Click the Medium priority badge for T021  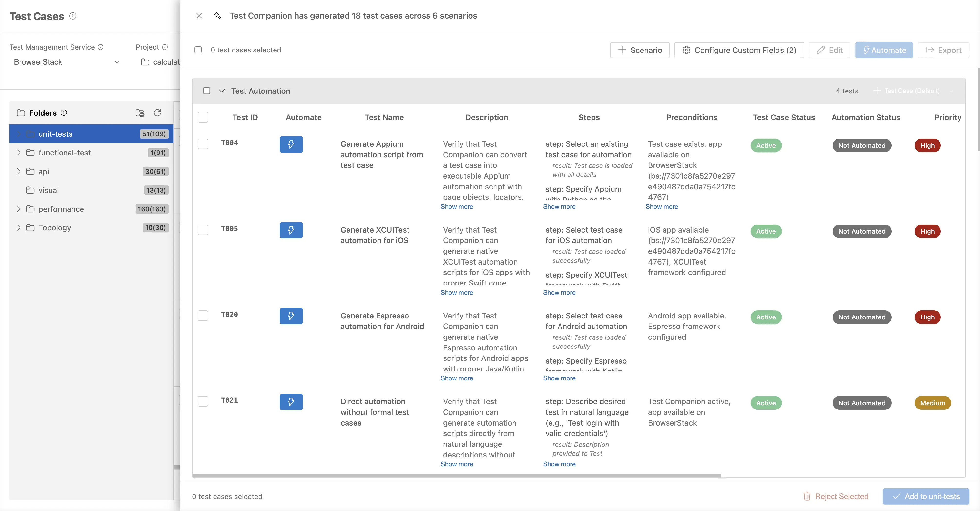coord(932,403)
